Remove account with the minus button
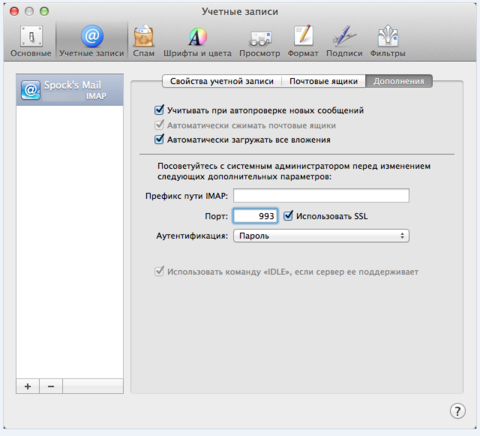Screen dimensions: 480x436 [51, 386]
